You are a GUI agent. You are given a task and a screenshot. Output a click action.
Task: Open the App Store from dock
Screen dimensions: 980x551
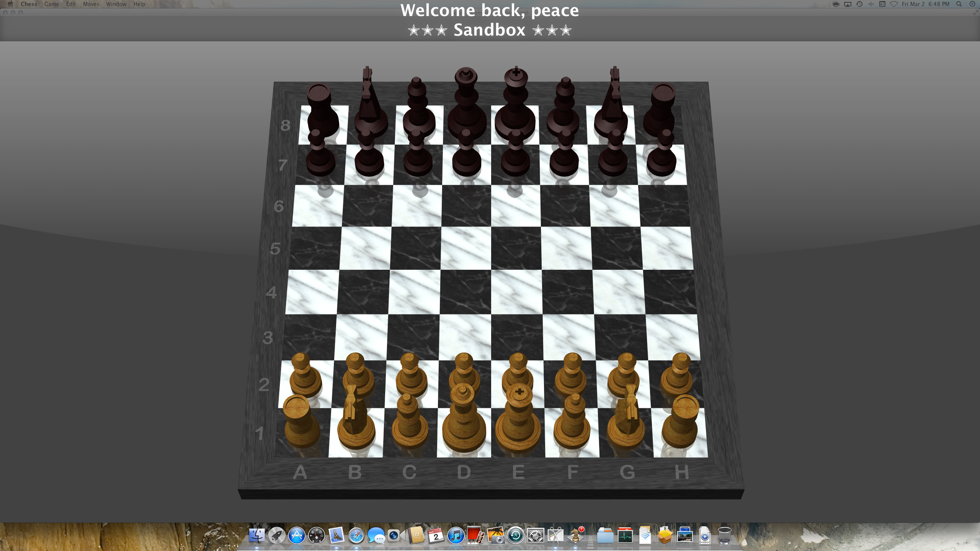point(297,535)
